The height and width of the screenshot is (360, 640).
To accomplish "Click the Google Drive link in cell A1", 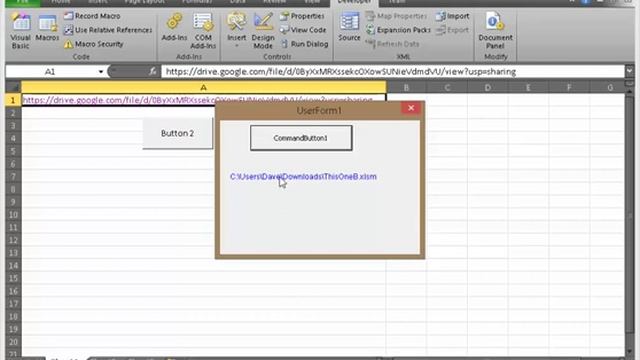I will coord(198,100).
